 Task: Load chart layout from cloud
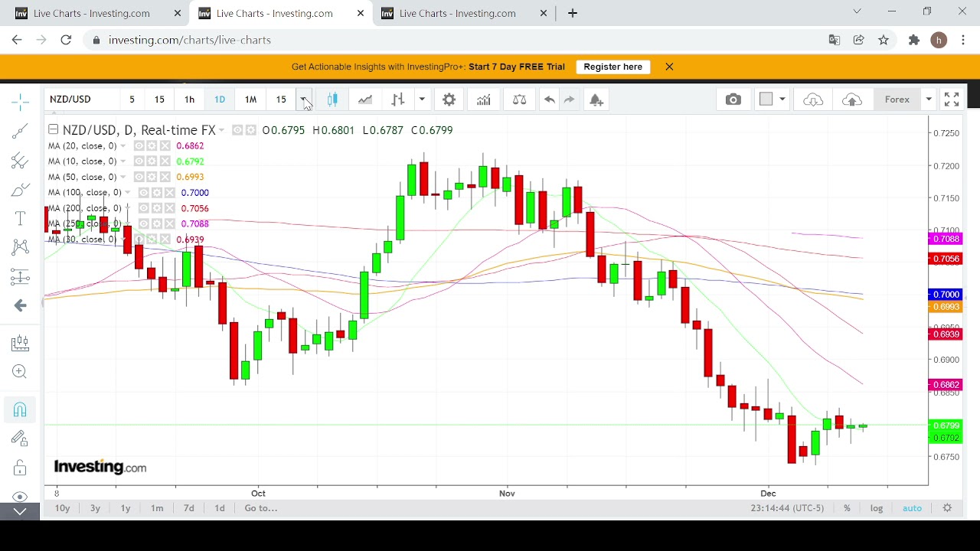click(812, 99)
